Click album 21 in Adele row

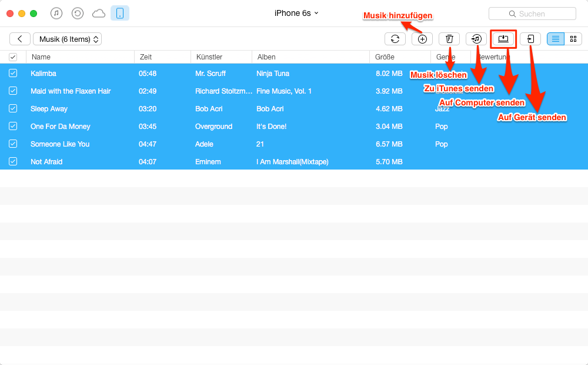coord(260,144)
